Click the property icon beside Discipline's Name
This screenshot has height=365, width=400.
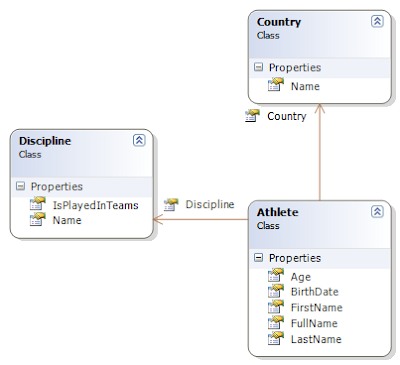[37, 219]
